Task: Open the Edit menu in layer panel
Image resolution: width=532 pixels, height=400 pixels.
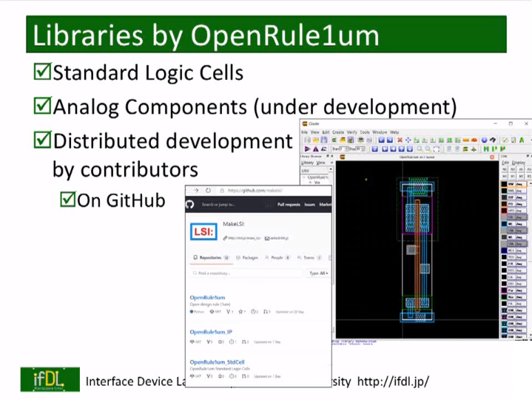Action: coord(505,163)
